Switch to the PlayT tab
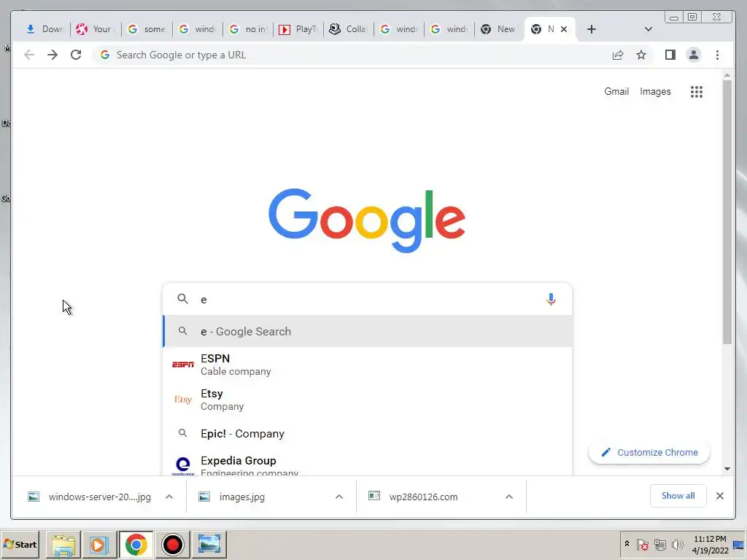This screenshot has width=747, height=560. point(298,29)
